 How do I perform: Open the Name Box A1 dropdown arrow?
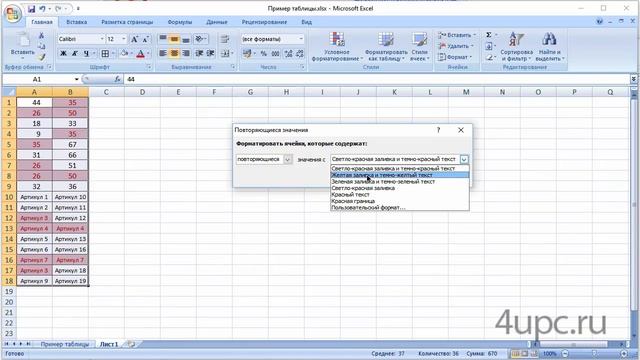pyautogui.click(x=76, y=79)
